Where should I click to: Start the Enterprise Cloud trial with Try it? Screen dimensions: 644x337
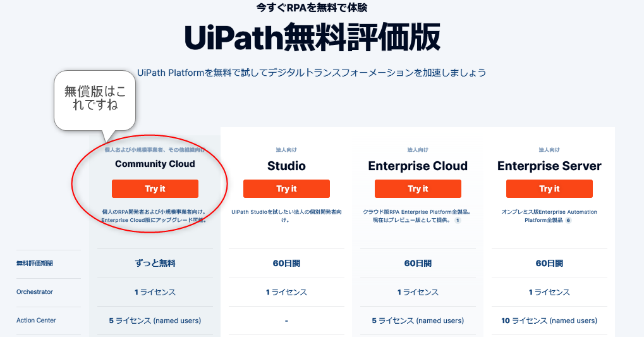[418, 188]
